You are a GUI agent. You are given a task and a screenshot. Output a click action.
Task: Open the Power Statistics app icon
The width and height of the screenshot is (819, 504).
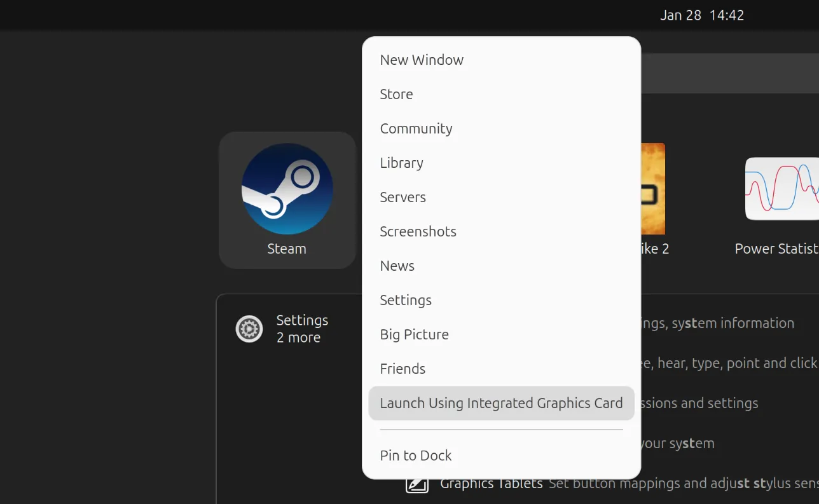pyautogui.click(x=783, y=189)
